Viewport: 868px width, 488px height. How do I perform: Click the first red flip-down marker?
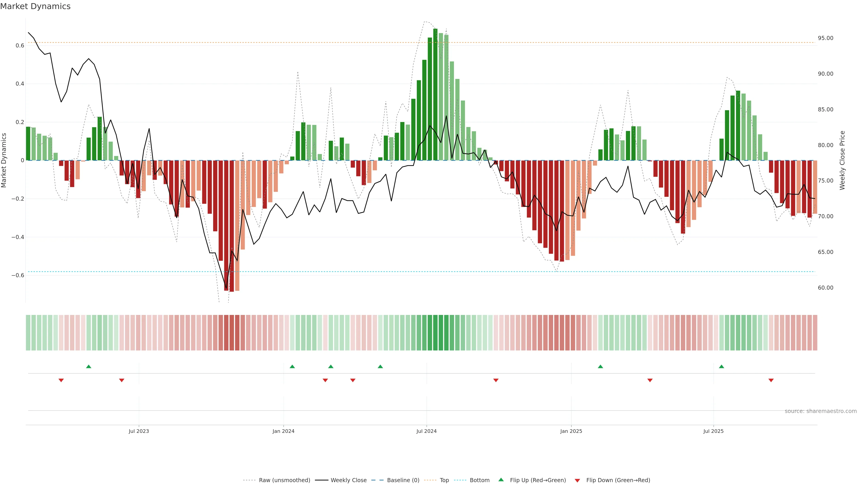coord(61,380)
